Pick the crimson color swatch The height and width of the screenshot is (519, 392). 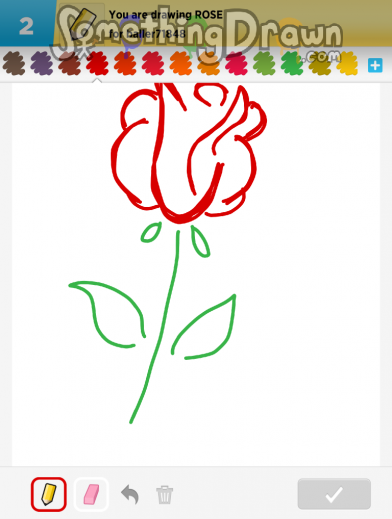click(153, 63)
